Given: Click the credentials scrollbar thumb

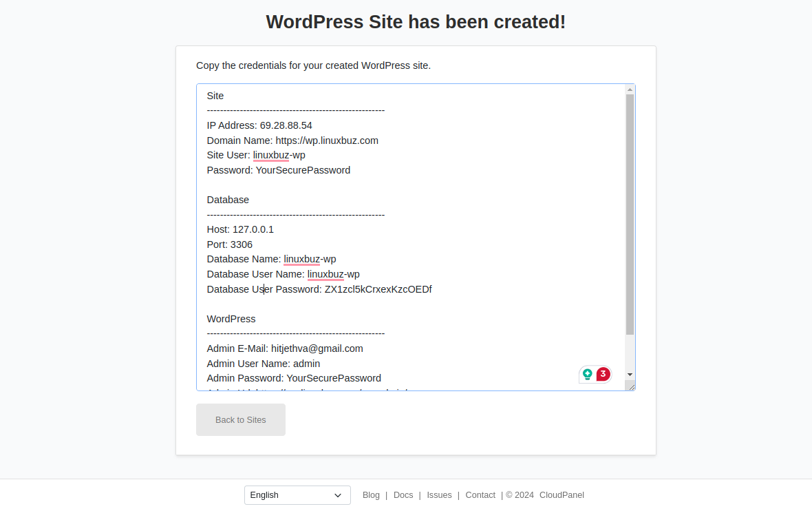Looking at the screenshot, I should [x=630, y=213].
